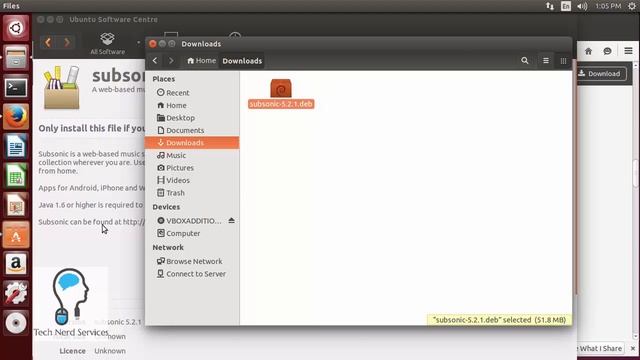Screen dimensions: 640x360
Task: Open the sound volume indicator
Action: (582, 6)
